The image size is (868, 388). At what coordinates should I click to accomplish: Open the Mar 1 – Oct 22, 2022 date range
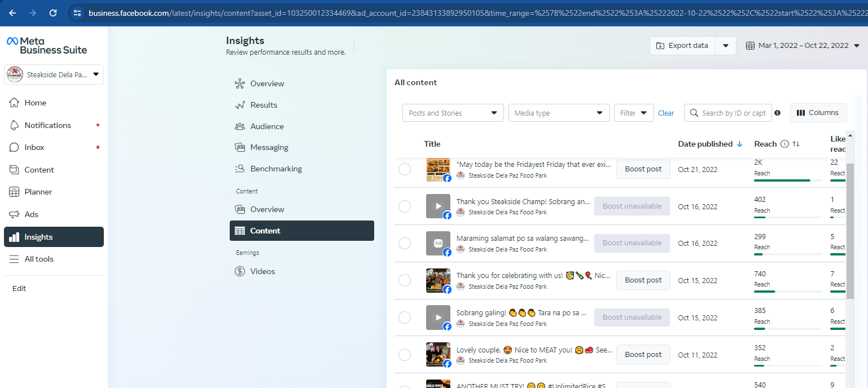coord(803,46)
